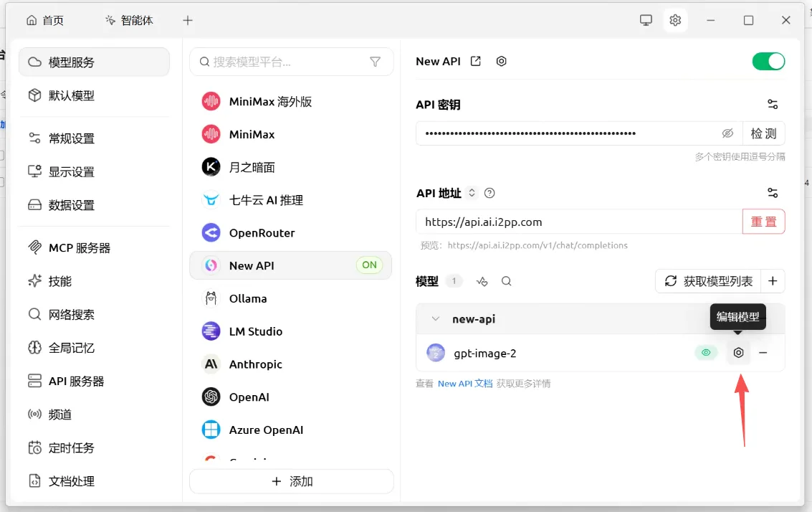Click the API address input field

point(579,222)
